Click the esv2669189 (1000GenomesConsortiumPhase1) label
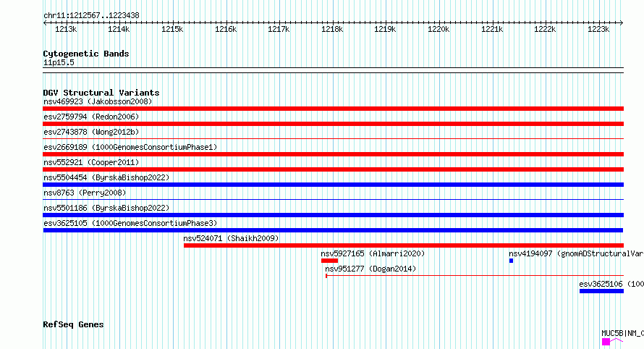The image size is (644, 349). click(130, 147)
